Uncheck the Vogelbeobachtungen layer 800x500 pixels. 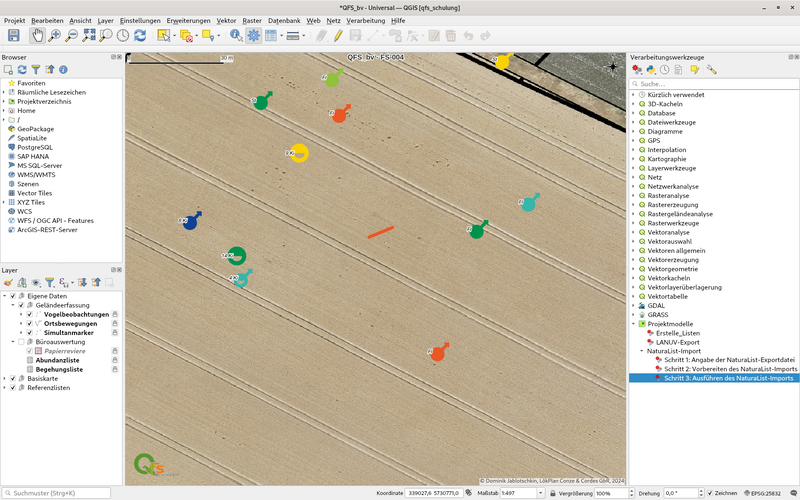[29, 314]
